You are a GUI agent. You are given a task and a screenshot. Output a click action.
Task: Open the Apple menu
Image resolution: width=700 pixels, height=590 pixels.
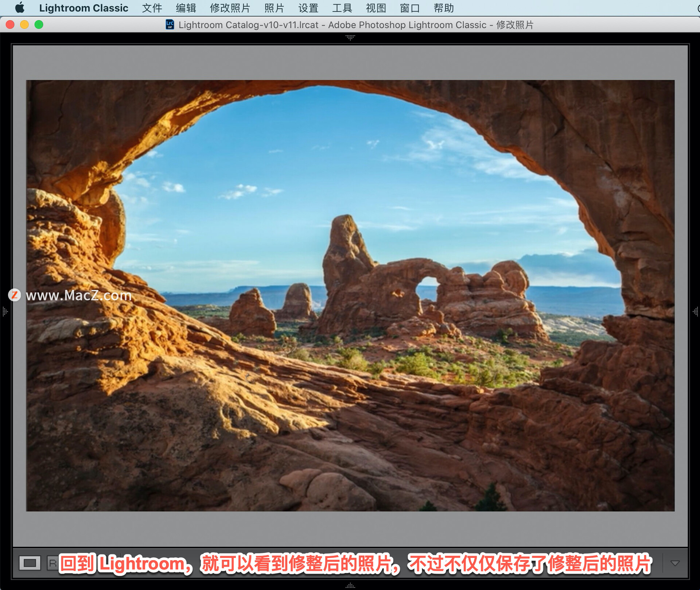[20, 8]
